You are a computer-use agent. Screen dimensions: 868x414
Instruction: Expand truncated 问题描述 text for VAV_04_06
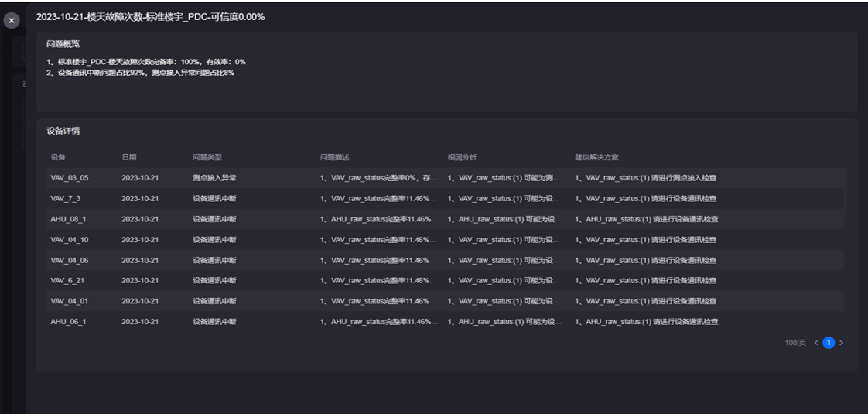pos(378,260)
